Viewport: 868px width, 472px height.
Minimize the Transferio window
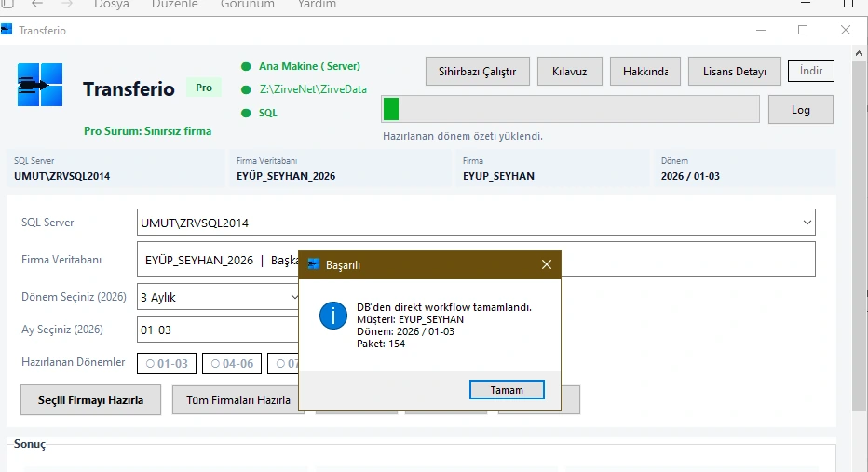click(761, 30)
